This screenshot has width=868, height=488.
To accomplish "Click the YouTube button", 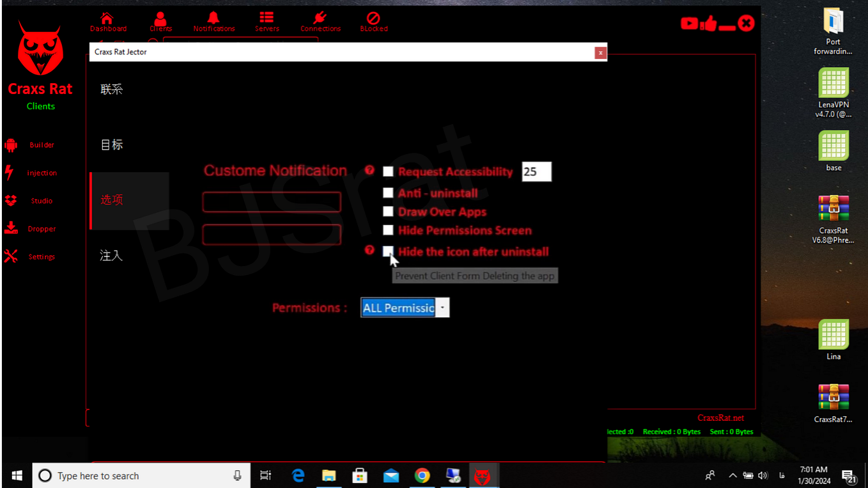I will pos(690,22).
